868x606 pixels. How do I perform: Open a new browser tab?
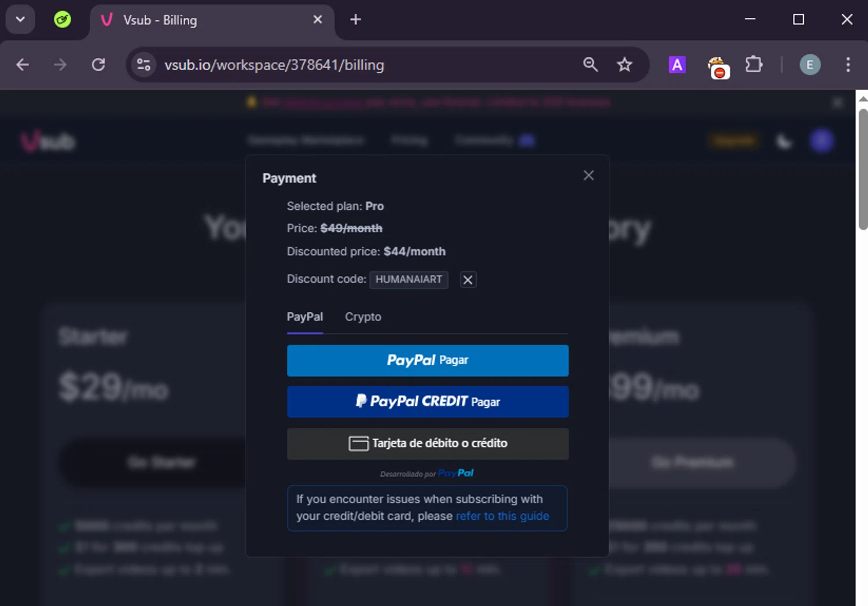[x=356, y=20]
